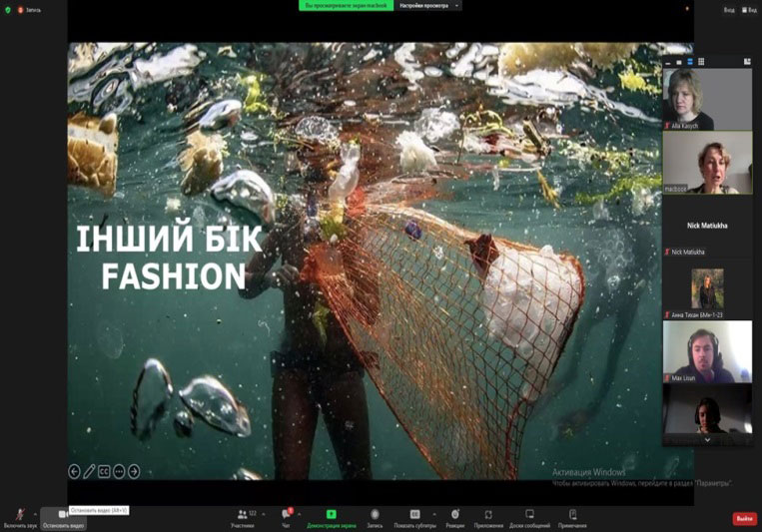The image size is (762, 532).
Task: Open the Участники participants panel
Action: (x=243, y=519)
